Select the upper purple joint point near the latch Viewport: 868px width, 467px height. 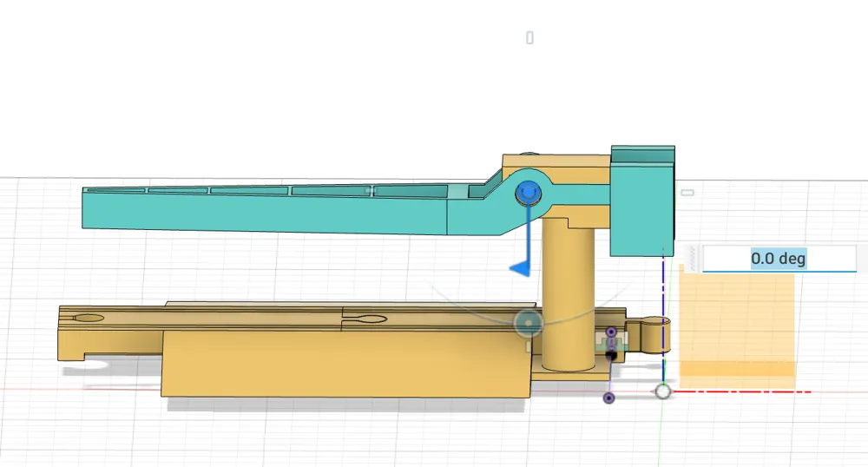click(x=611, y=332)
